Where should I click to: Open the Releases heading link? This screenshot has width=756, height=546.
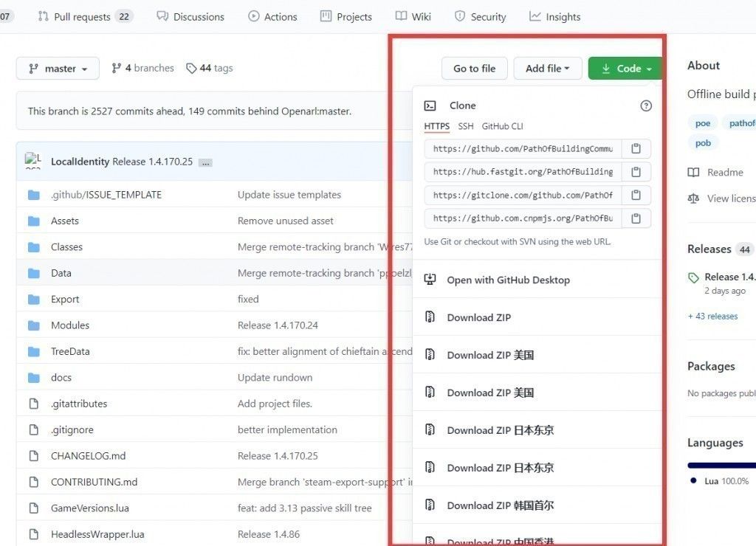(709, 249)
